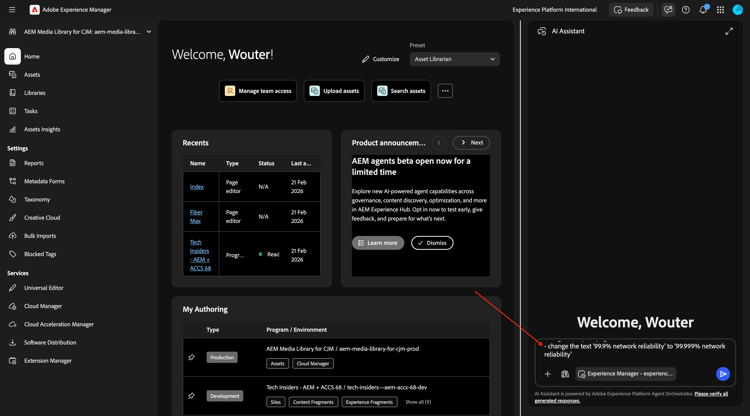Viewport: 750px width, 416px height.
Task: Click Search assets
Action: coord(401,91)
